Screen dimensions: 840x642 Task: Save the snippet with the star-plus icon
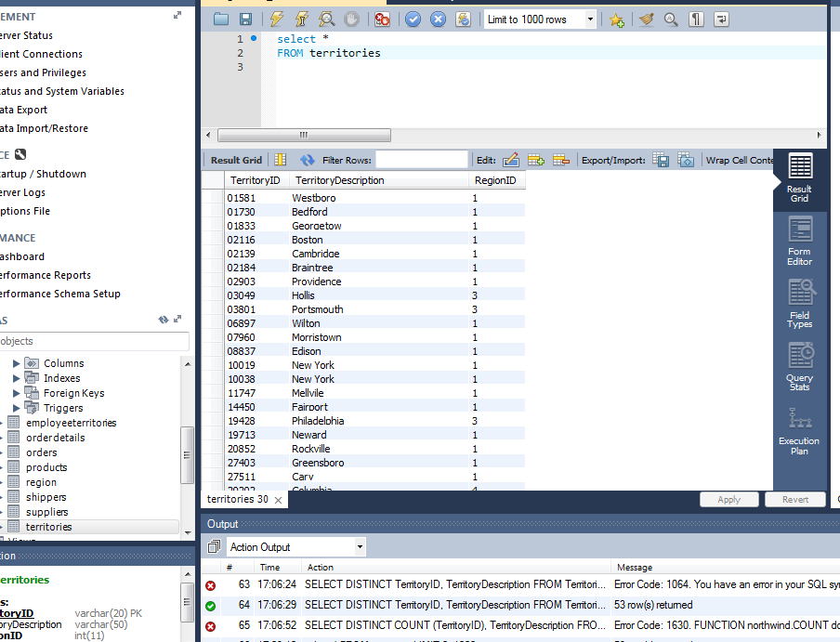pyautogui.click(x=617, y=20)
